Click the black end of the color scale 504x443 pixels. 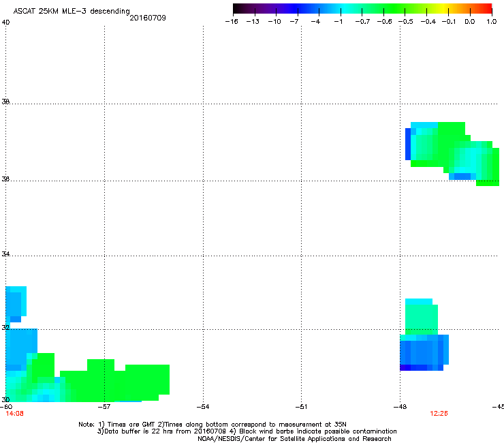238,9
